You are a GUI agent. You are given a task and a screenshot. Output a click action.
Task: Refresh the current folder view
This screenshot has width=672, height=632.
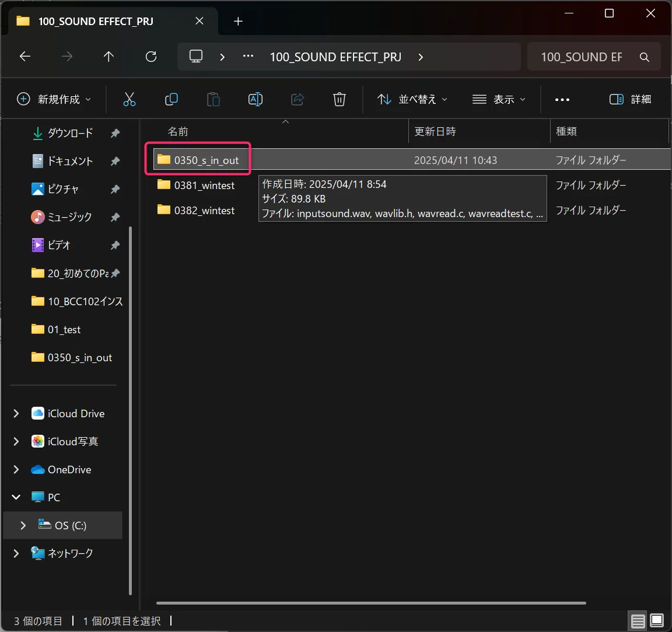tap(151, 57)
